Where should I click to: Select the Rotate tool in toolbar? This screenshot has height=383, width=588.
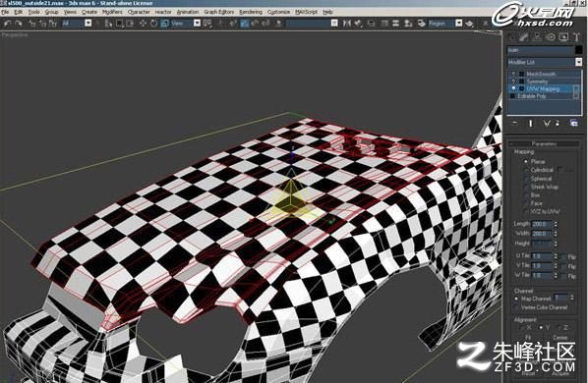click(x=153, y=24)
